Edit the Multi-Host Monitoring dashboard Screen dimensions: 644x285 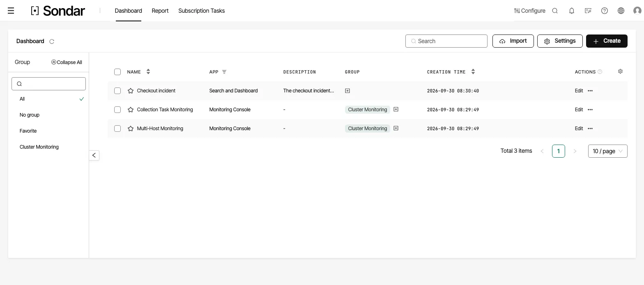(579, 129)
